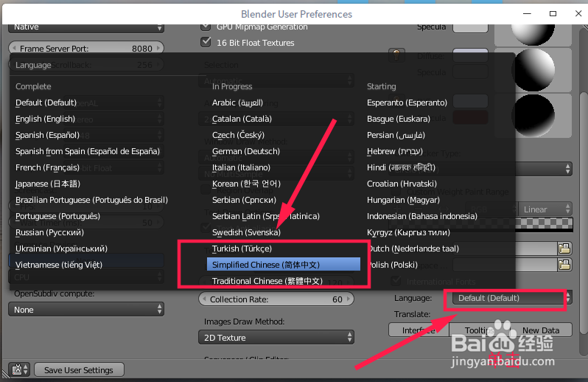588x382 pixels.
Task: Toggle Tooltips translate button
Action: pos(479,330)
